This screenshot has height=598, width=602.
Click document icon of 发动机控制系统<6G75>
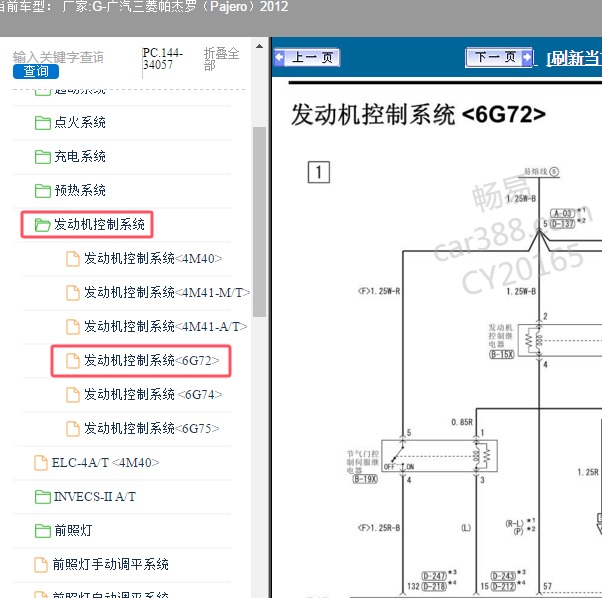click(x=73, y=429)
